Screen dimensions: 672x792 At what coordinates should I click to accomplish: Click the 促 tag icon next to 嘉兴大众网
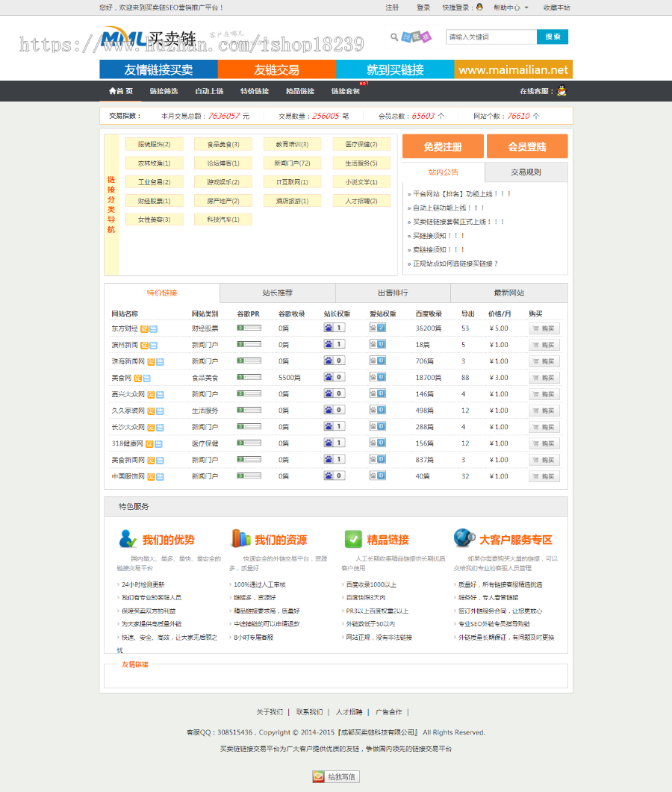click(x=151, y=394)
